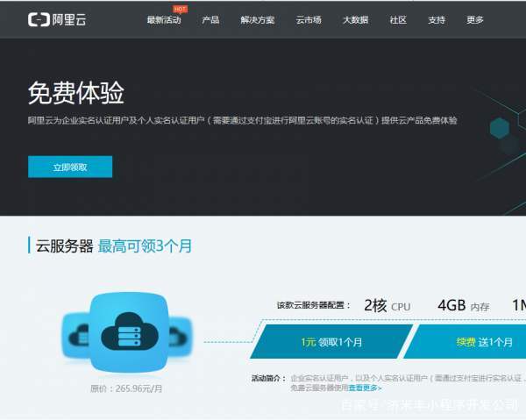Image resolution: width=526 pixels, height=420 pixels.
Task: Click the hexagon graphic in banner
Action: tap(499, 128)
